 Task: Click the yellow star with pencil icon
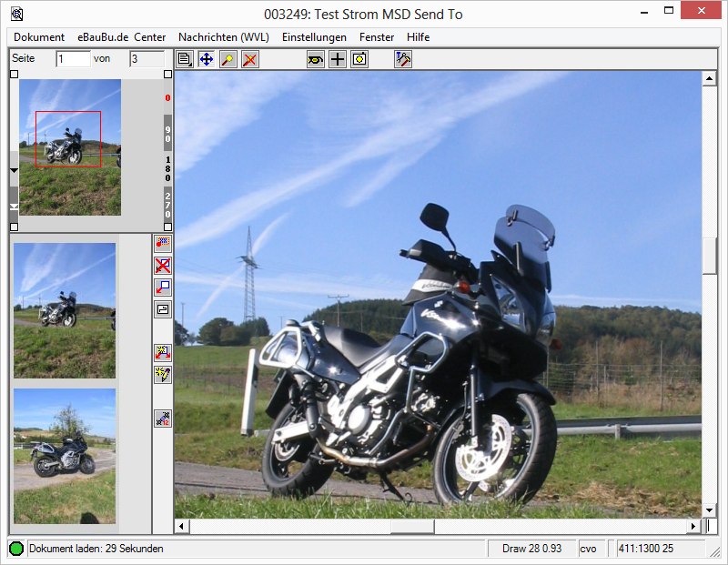pyautogui.click(x=163, y=374)
